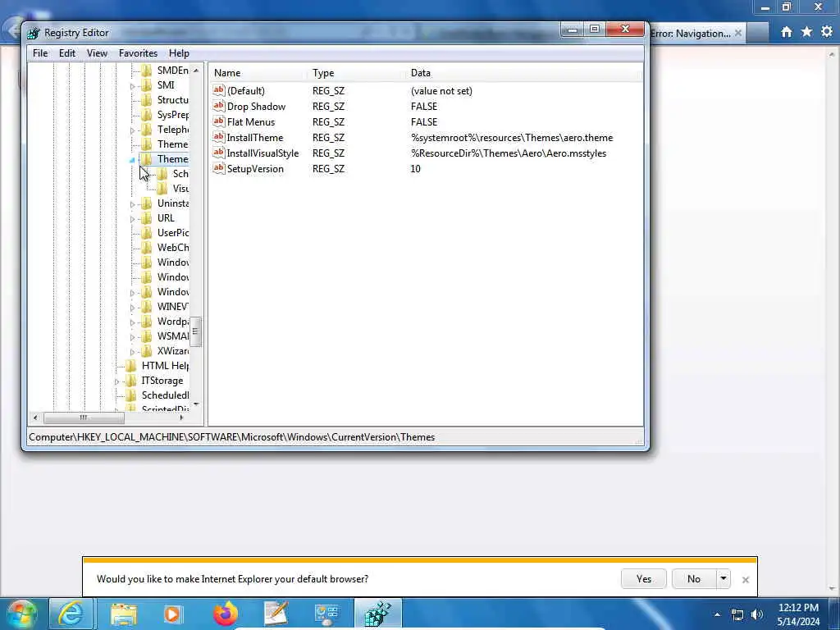Open Internet Explorer Favorites star
The image size is (840, 630).
coord(806,32)
